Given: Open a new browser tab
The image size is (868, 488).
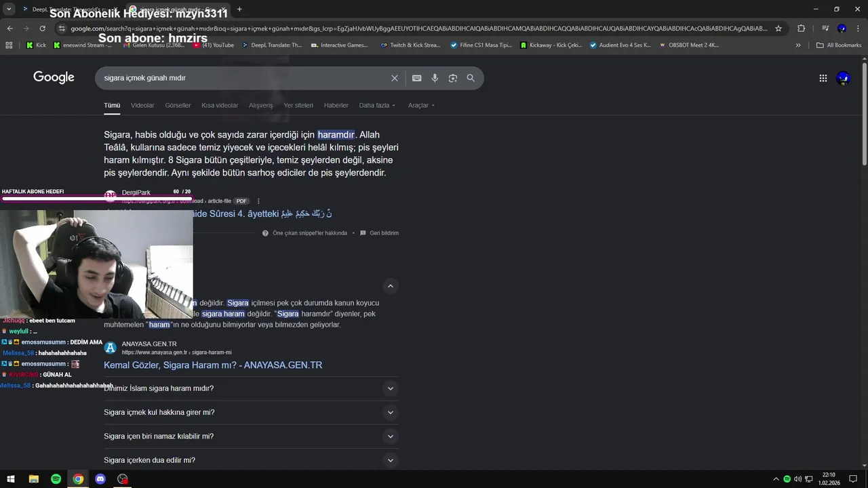Looking at the screenshot, I should (x=239, y=9).
